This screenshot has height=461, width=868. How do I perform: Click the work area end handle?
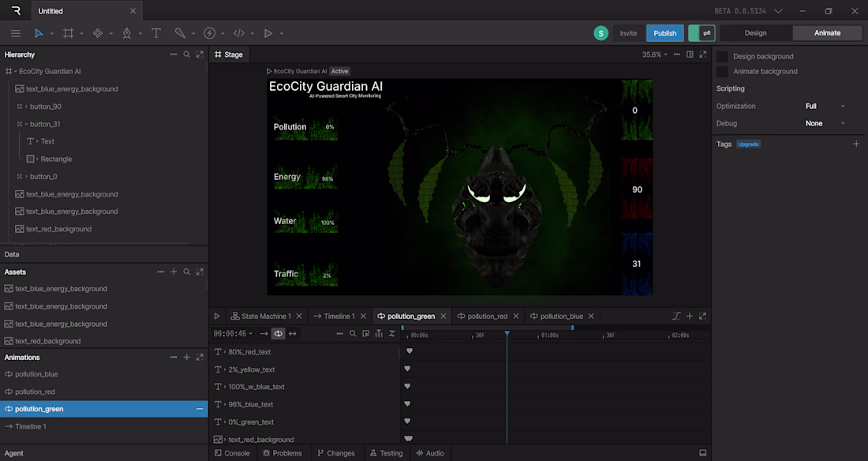click(572, 328)
